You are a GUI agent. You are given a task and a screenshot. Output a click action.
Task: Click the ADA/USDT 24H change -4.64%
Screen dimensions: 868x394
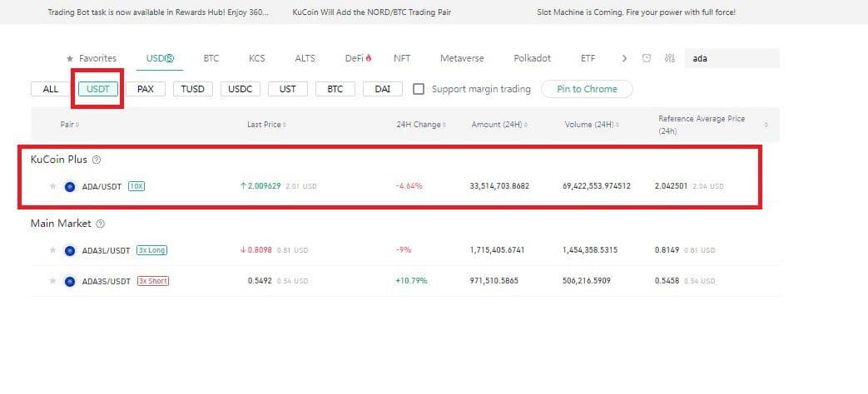409,186
